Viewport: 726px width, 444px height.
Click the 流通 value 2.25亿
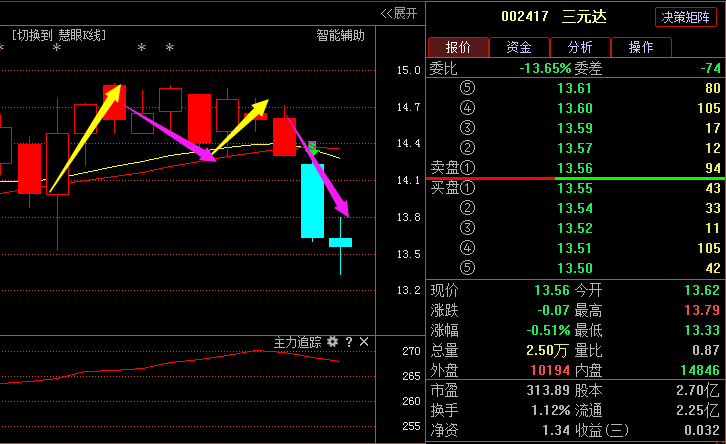(x=698, y=410)
